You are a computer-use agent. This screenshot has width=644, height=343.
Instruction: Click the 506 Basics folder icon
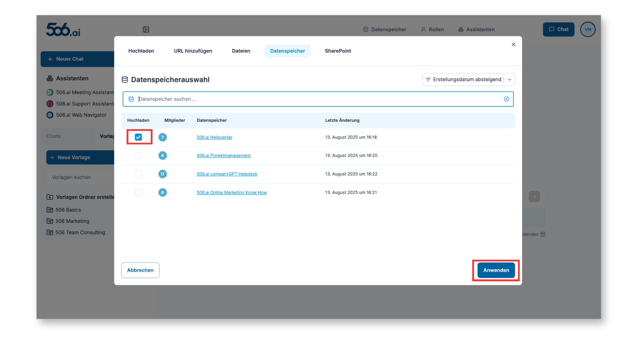tap(50, 210)
